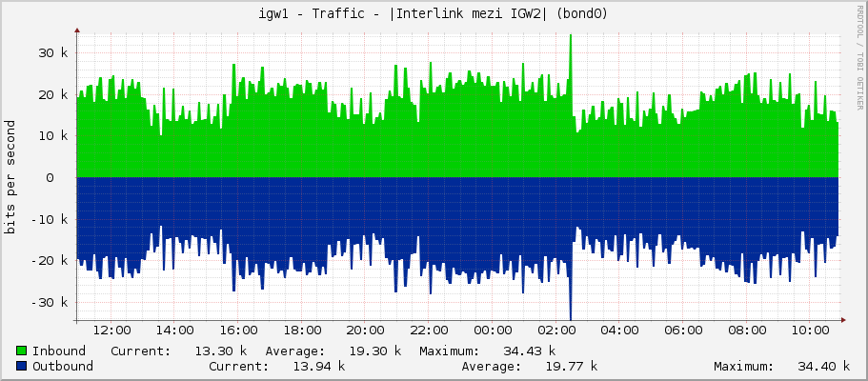
Task: Click the Outbound average value '19.77 k'
Action: pyautogui.click(x=572, y=366)
